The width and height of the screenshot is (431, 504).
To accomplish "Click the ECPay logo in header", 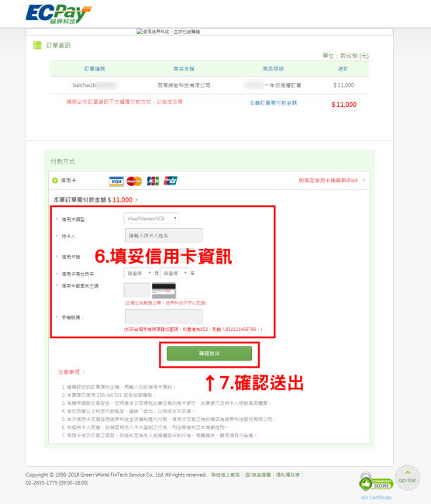I will [58, 14].
